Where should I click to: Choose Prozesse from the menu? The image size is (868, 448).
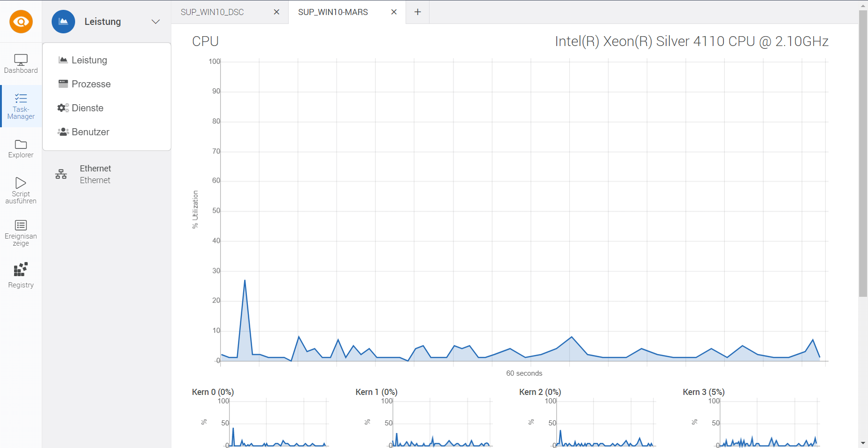coord(91,84)
